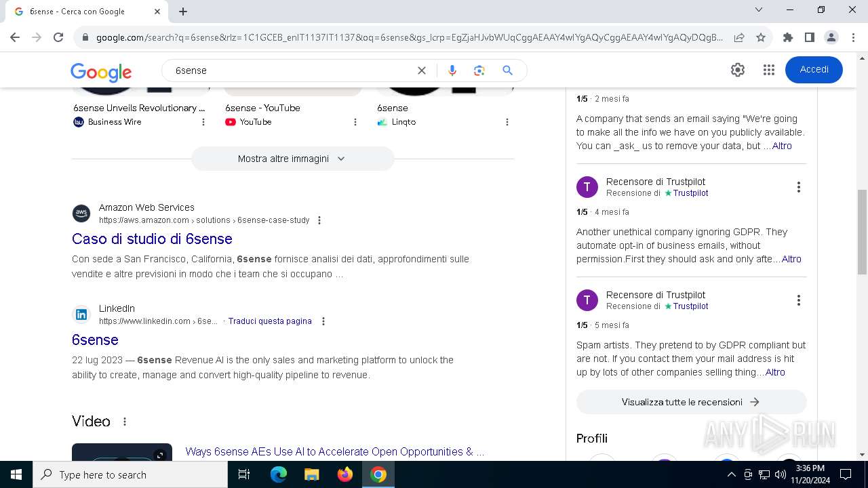Viewport: 868px width, 488px height.
Task: Start voice search with microphone icon
Action: pos(452,70)
